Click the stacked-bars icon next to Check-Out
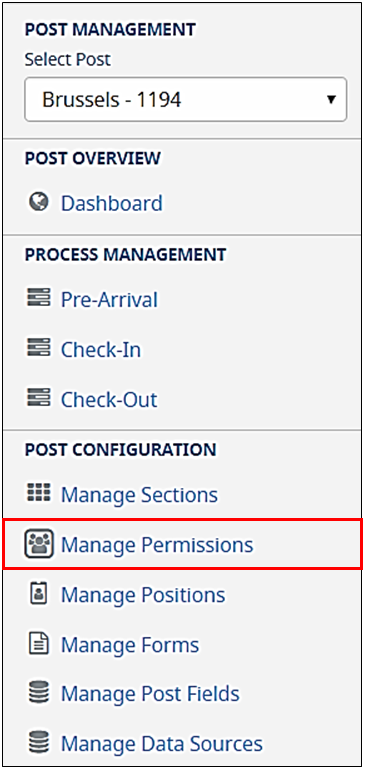 (x=39, y=399)
